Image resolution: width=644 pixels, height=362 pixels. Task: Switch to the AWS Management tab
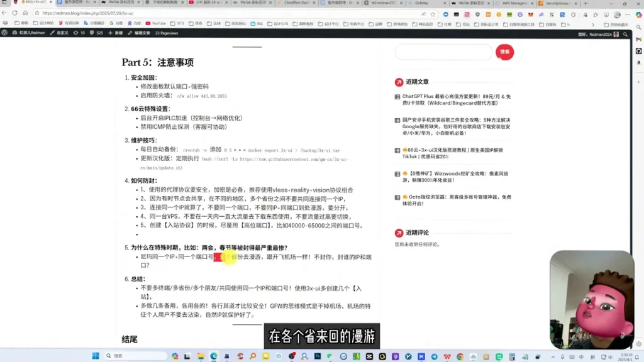coord(515,3)
